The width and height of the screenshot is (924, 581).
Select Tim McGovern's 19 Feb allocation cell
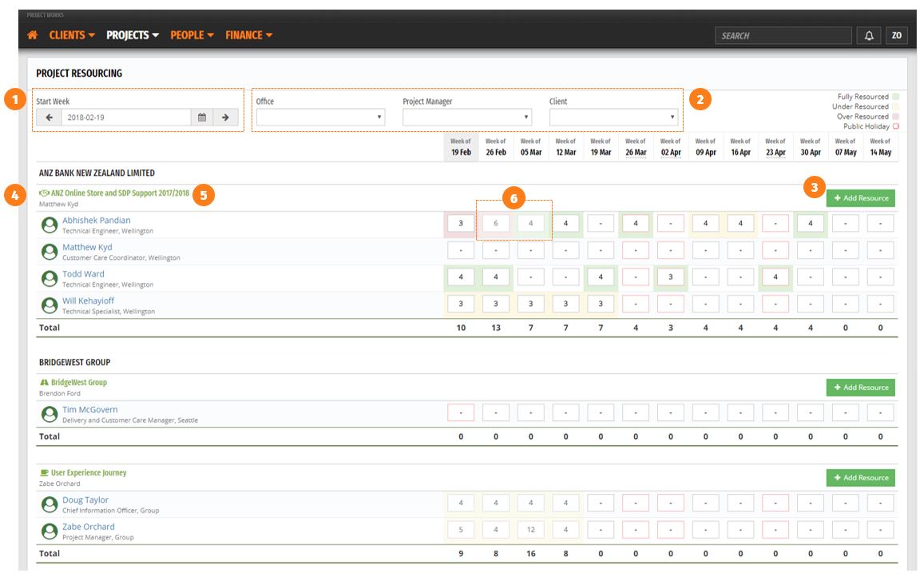(461, 413)
